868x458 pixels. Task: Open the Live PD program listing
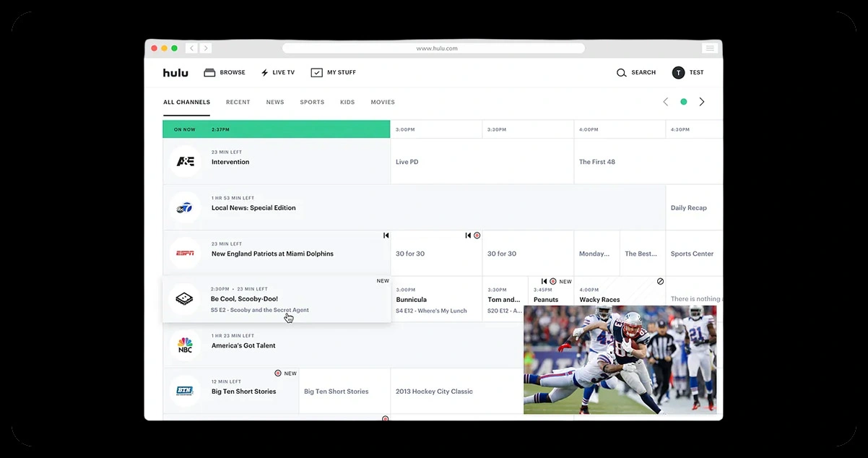pyautogui.click(x=407, y=162)
